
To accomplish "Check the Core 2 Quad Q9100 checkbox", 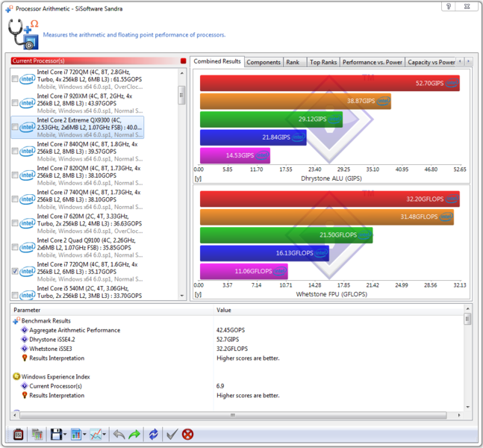I will (15, 247).
